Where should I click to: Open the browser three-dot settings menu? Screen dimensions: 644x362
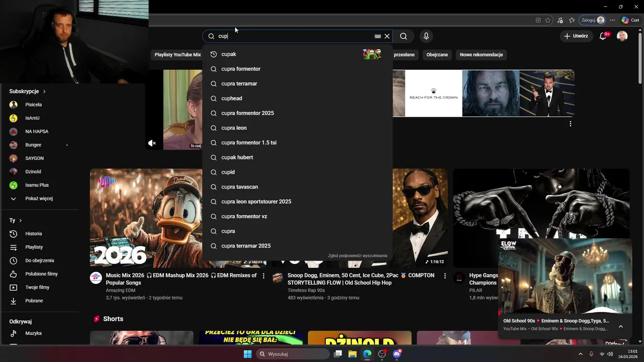(x=612, y=20)
